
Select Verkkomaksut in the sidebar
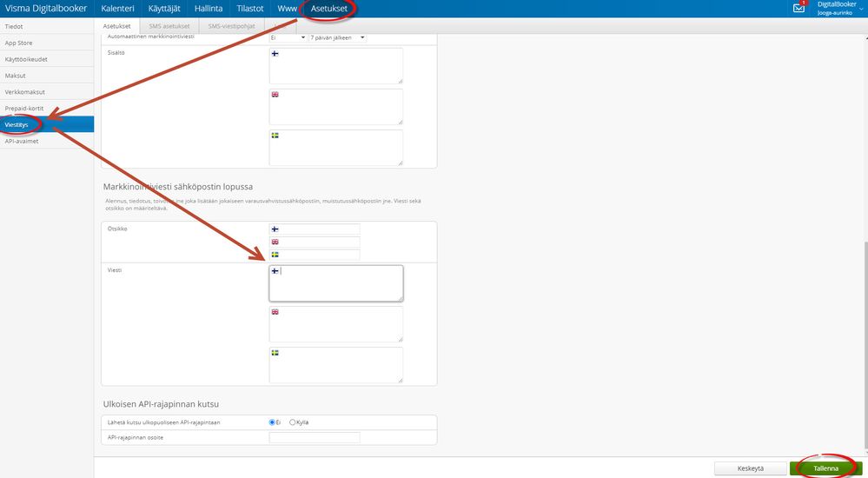pyautogui.click(x=47, y=92)
